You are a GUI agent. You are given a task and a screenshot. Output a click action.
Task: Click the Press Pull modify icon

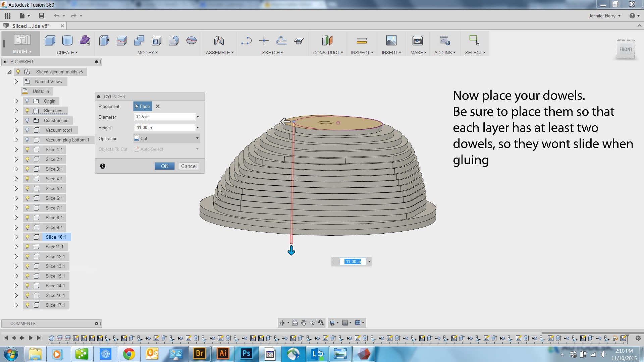pyautogui.click(x=104, y=41)
